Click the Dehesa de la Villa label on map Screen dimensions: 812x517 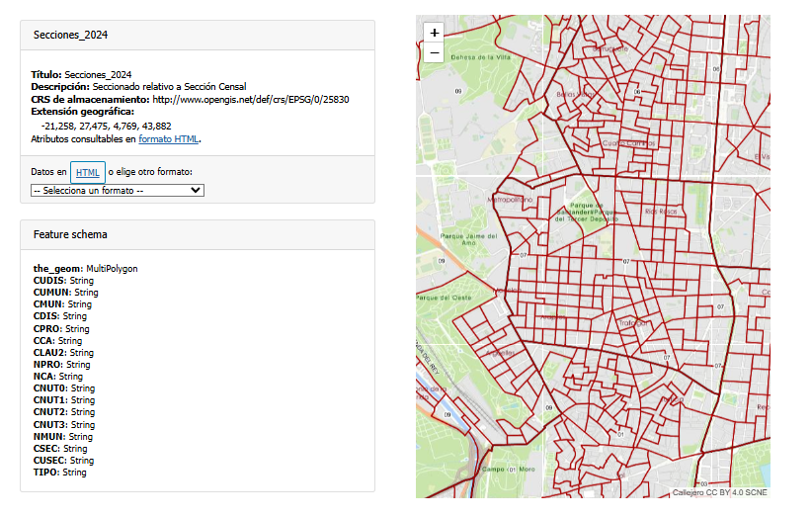click(480, 57)
